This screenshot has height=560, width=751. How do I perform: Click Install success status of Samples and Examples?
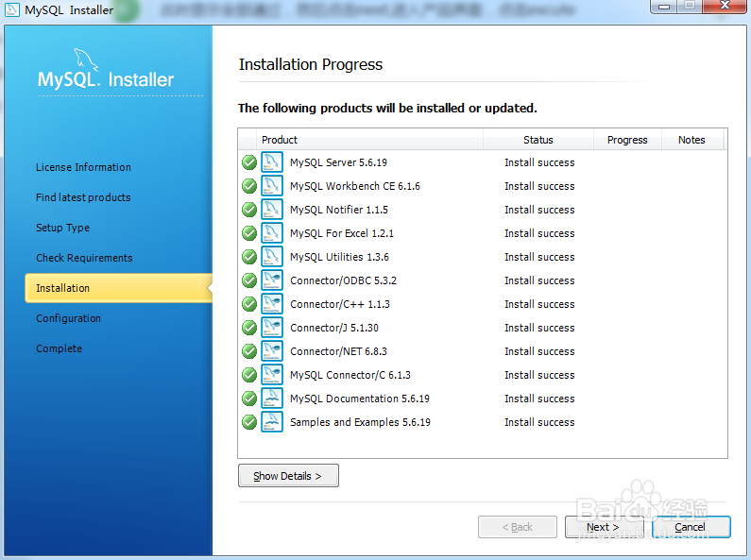(539, 422)
